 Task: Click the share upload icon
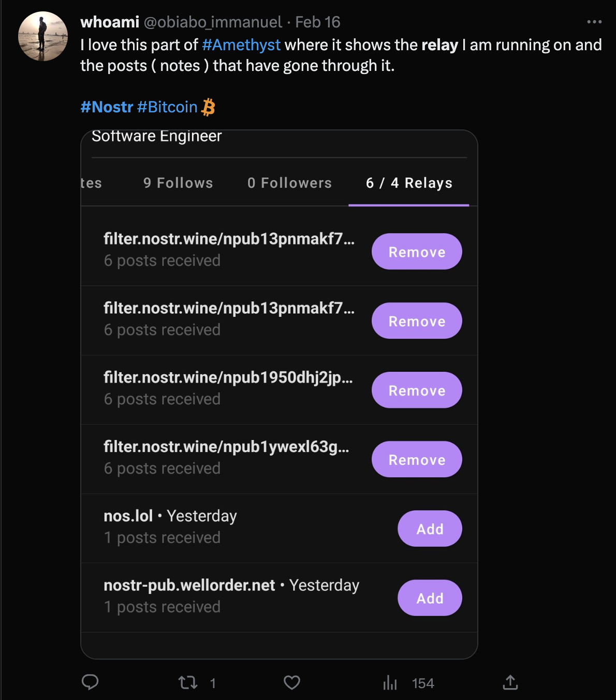pyautogui.click(x=510, y=682)
